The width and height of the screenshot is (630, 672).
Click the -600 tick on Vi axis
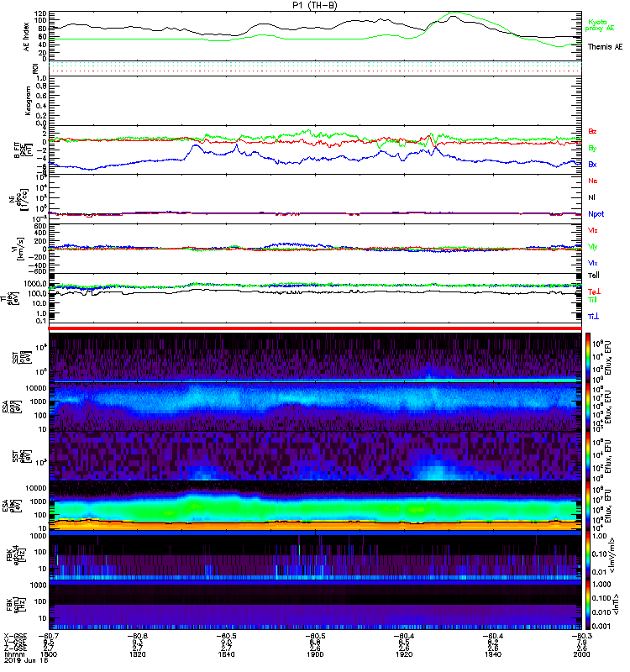point(38,271)
